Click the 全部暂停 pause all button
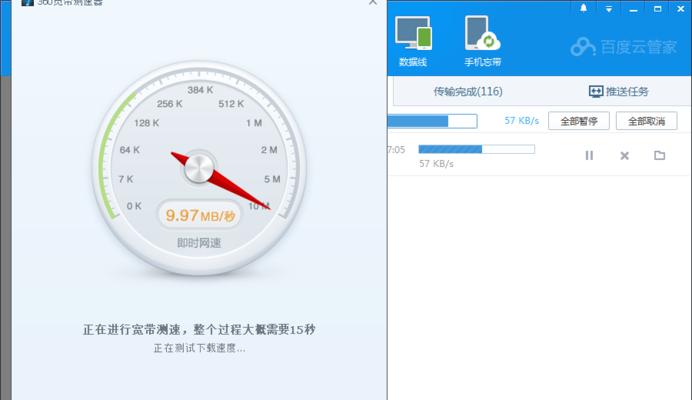The height and width of the screenshot is (400, 692). [579, 121]
